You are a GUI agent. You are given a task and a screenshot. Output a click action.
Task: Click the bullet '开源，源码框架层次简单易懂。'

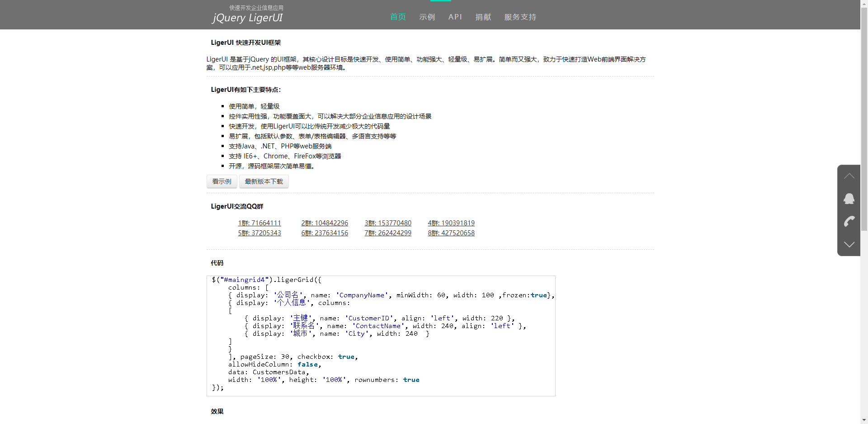pos(272,166)
